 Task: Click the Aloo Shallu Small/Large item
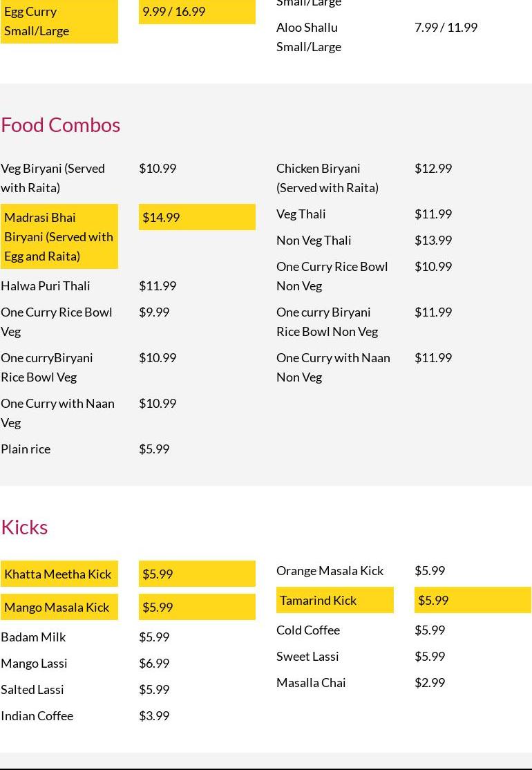(x=309, y=37)
